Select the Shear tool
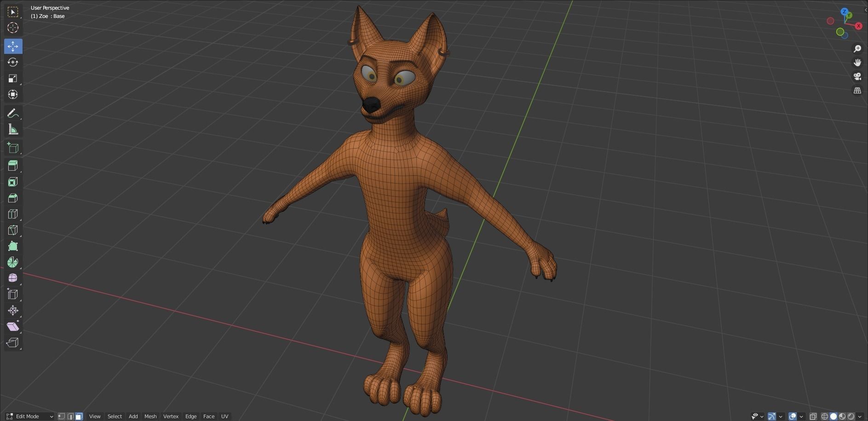Screen dimensions: 868x421 [13, 326]
